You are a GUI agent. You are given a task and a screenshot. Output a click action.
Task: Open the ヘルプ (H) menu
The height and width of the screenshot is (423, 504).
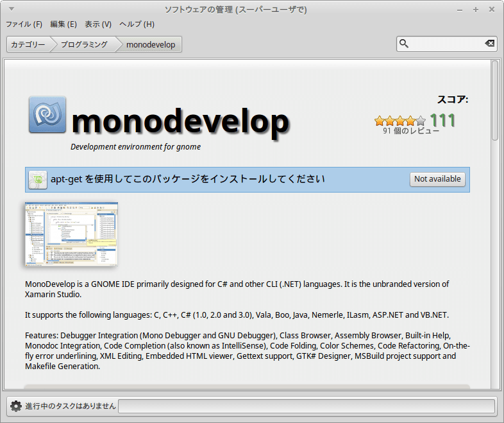coord(137,24)
